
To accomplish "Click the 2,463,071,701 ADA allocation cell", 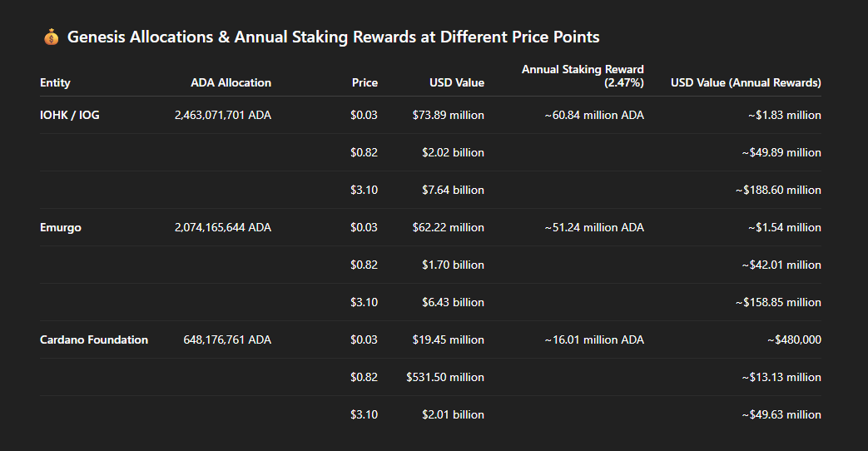I will tap(223, 115).
